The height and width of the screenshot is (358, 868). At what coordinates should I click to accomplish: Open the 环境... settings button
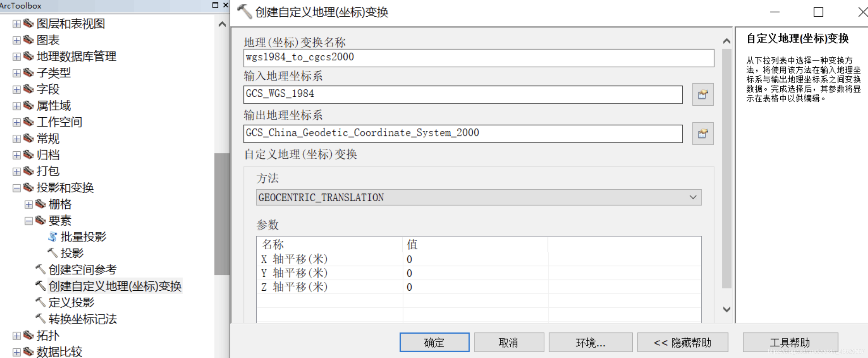(x=590, y=342)
